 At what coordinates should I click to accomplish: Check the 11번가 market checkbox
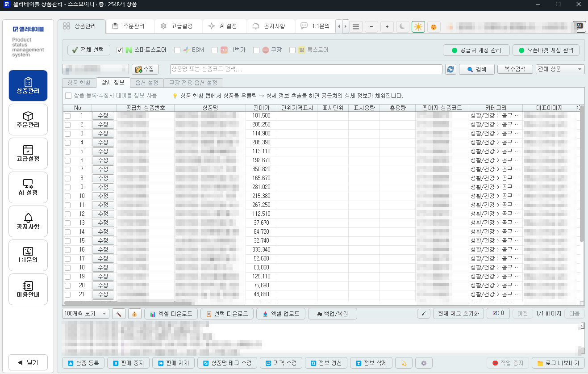click(x=215, y=50)
